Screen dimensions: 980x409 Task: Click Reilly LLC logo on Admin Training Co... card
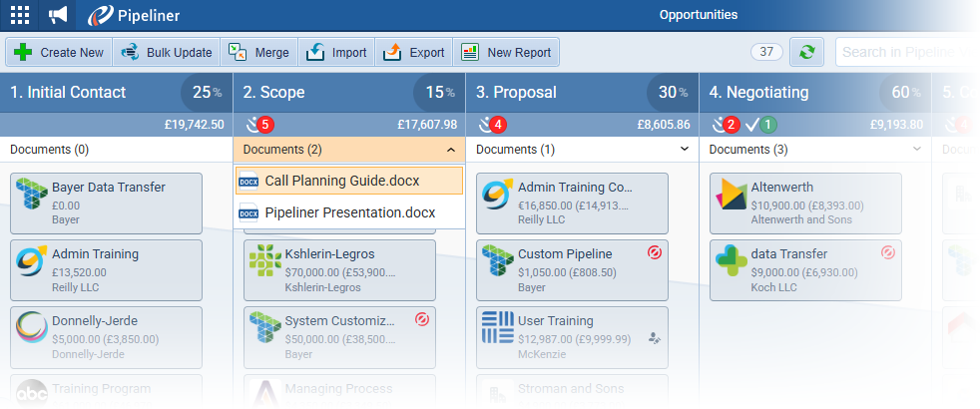click(x=498, y=193)
